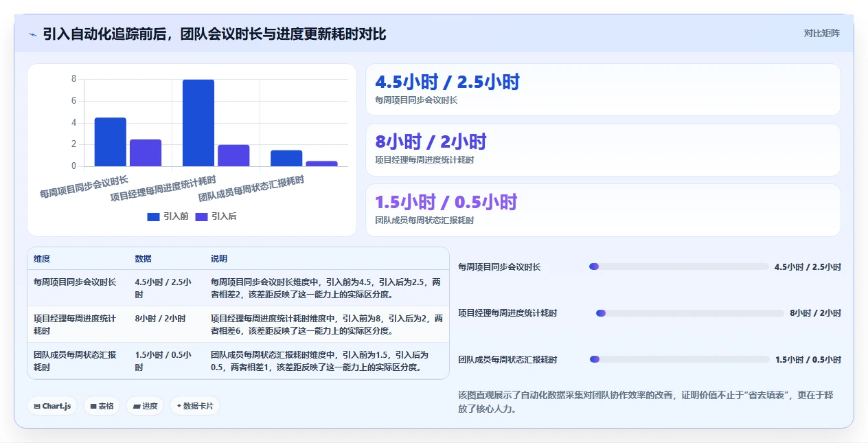Image resolution: width=868 pixels, height=443 pixels.
Task: Click 每周项目同步会议时长 label beside progress bar
Action: (499, 267)
